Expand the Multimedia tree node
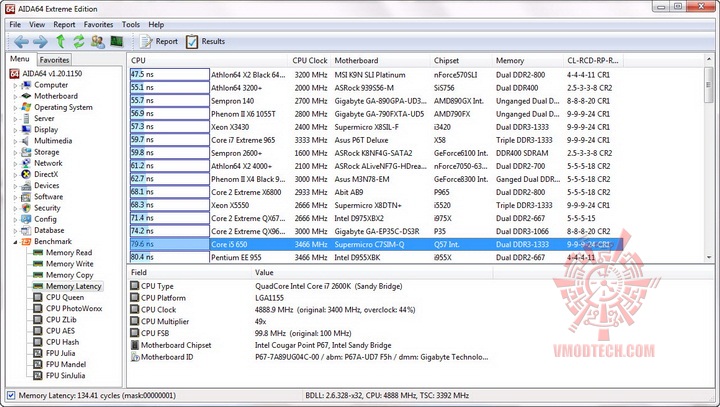 (x=15, y=141)
